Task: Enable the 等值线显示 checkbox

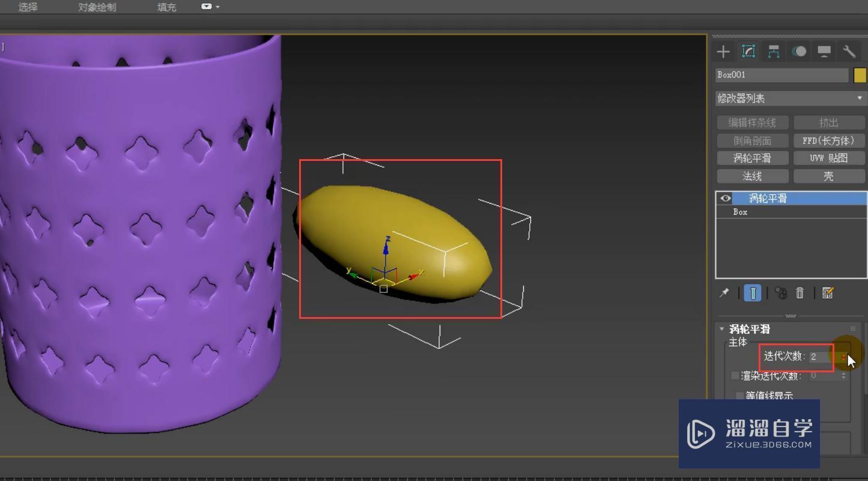Action: pos(740,395)
